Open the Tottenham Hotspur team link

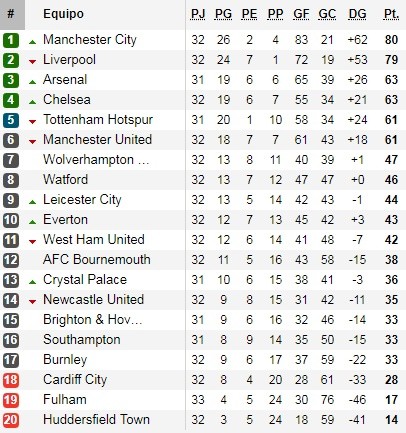pyautogui.click(x=98, y=120)
